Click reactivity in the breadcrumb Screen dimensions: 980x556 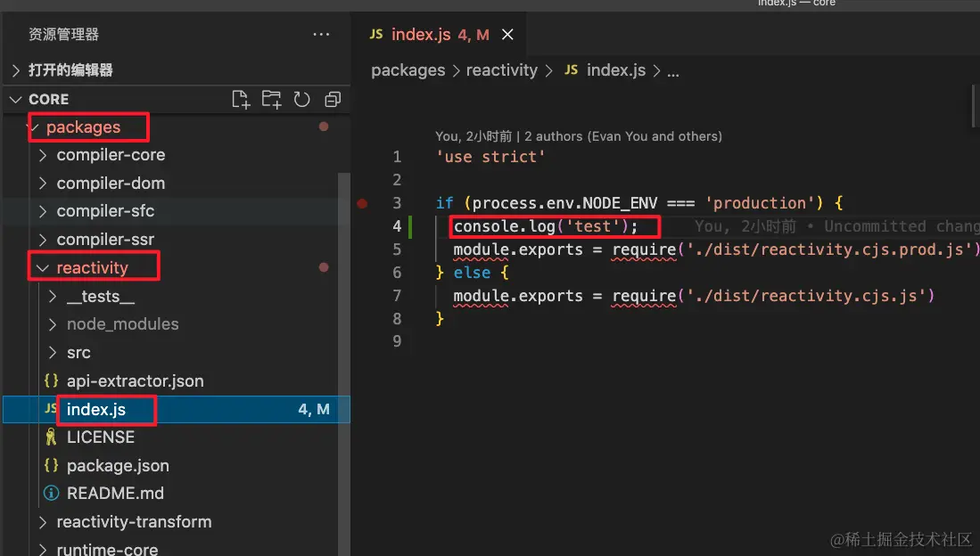pos(501,70)
